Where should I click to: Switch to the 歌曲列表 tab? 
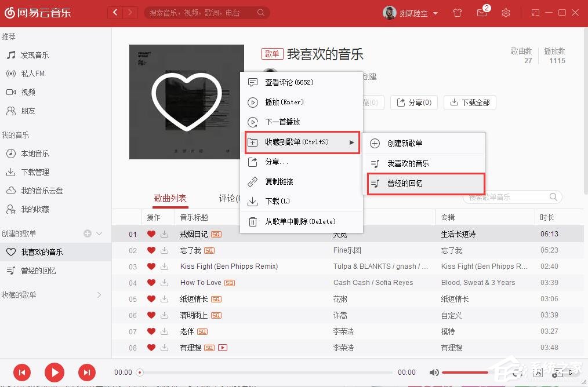coord(170,198)
